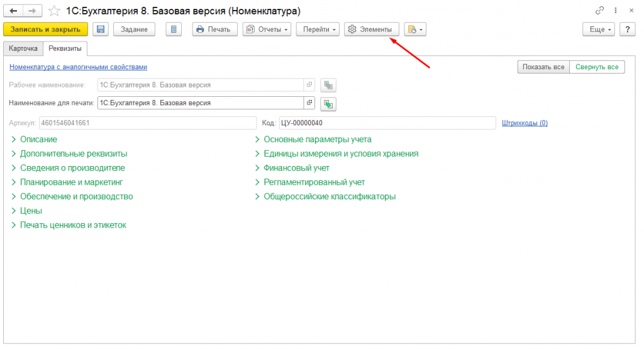Click the Наименование для печати input field
The width and height of the screenshot is (644, 349).
(x=201, y=102)
